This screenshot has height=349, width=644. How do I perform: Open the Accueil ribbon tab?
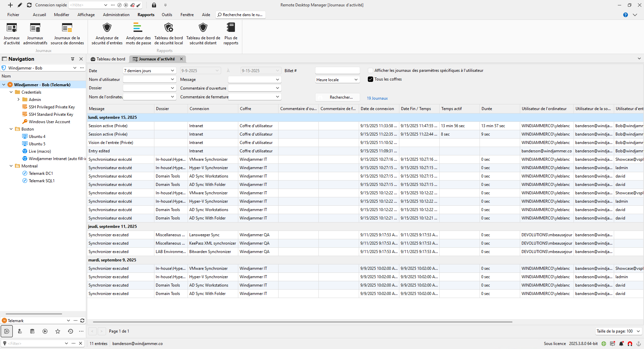(39, 15)
